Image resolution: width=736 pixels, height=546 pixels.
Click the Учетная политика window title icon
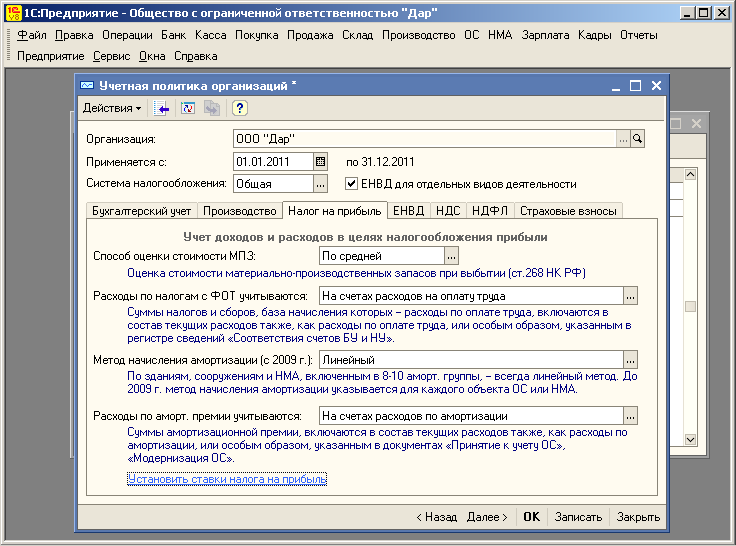click(x=87, y=85)
